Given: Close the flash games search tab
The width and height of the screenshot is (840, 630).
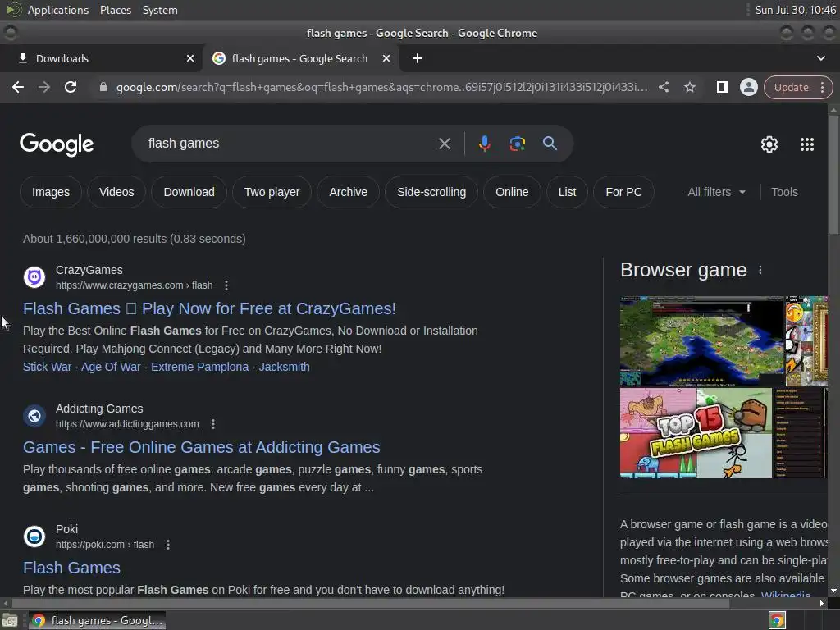Looking at the screenshot, I should [386, 58].
